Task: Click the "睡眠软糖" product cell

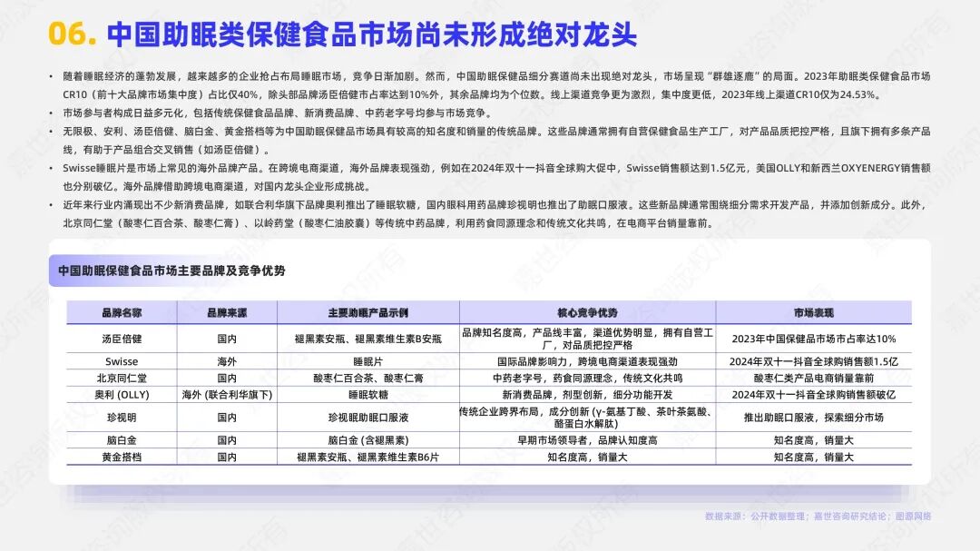Action: click(x=368, y=395)
